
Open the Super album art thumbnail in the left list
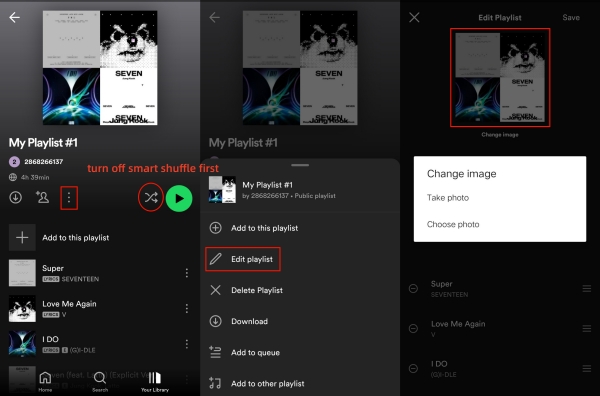pos(22,273)
